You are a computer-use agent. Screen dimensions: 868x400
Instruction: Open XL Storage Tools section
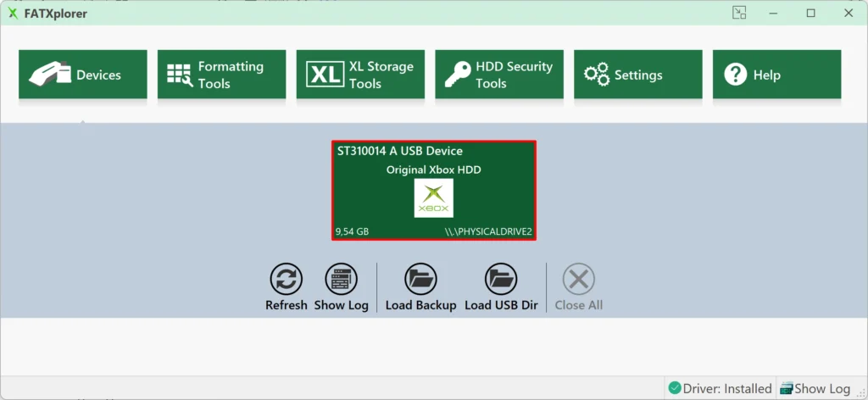click(360, 75)
